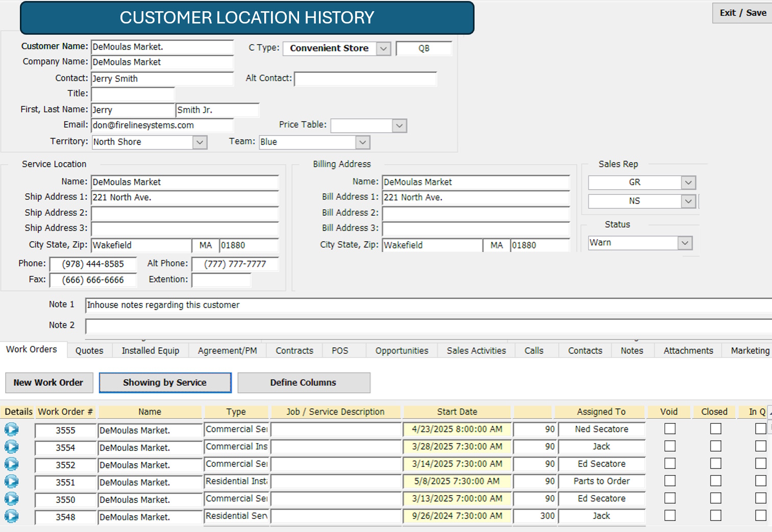
Task: Open the Contracts tab
Action: tap(294, 350)
